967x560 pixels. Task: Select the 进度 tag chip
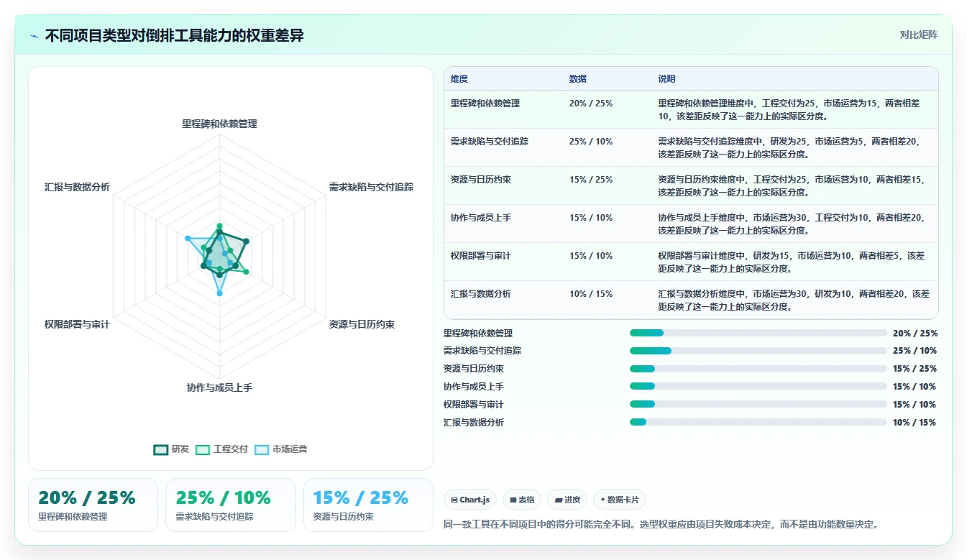coord(567,500)
